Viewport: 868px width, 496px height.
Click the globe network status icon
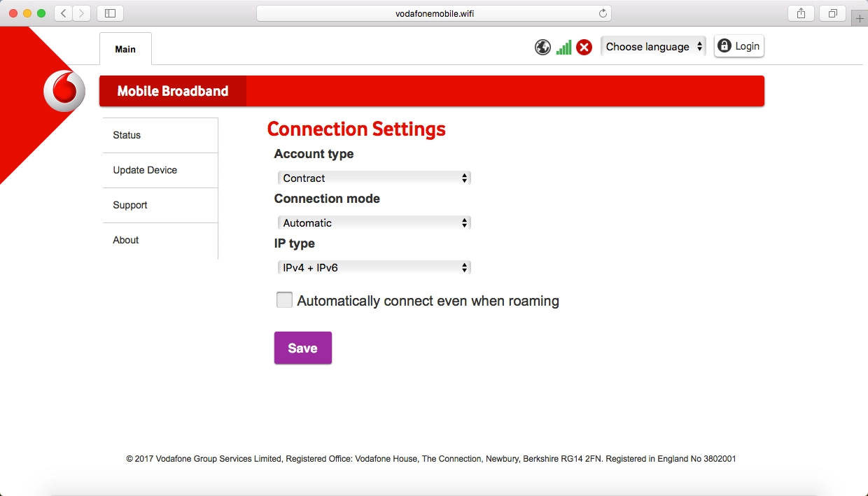click(x=542, y=47)
